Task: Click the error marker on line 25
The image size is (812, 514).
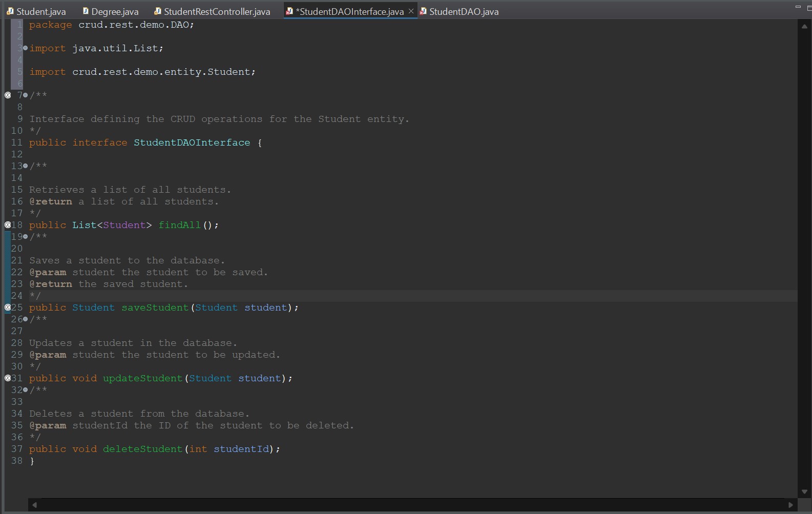Action: [8, 307]
